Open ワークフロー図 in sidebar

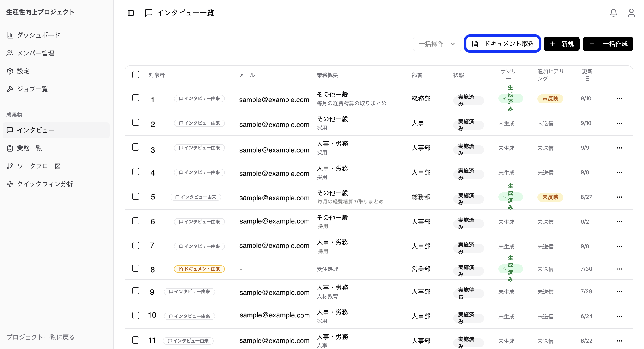coord(34,166)
